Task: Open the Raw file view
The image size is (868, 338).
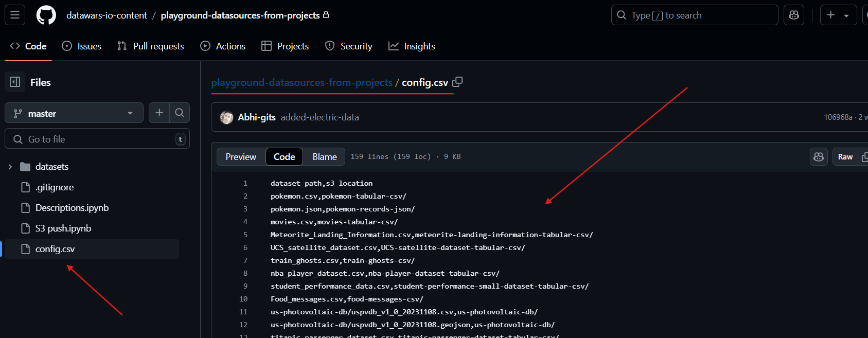Action: (x=845, y=157)
